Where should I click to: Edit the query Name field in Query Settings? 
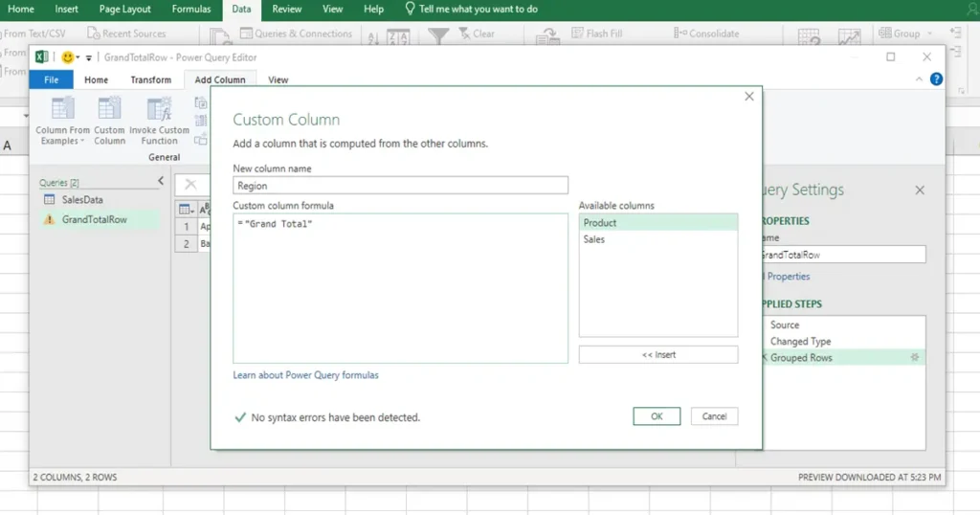(x=842, y=255)
